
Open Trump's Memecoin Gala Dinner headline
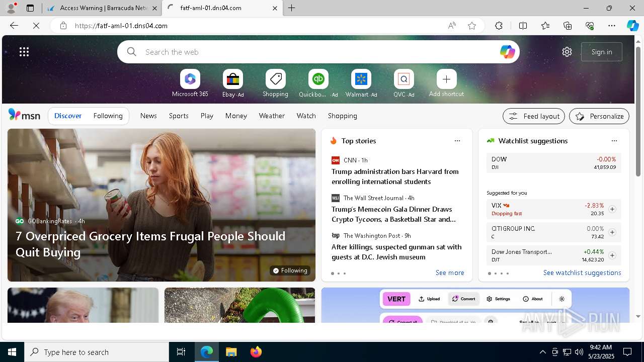click(393, 214)
